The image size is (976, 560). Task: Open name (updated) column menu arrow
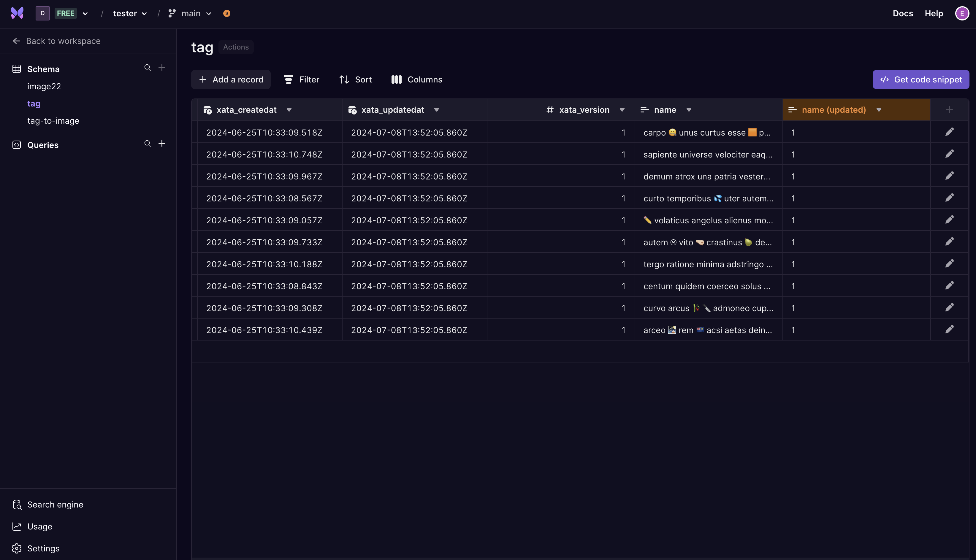coord(879,110)
